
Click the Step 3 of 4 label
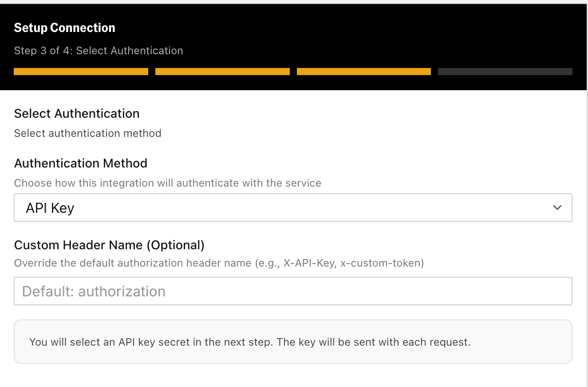pos(99,51)
